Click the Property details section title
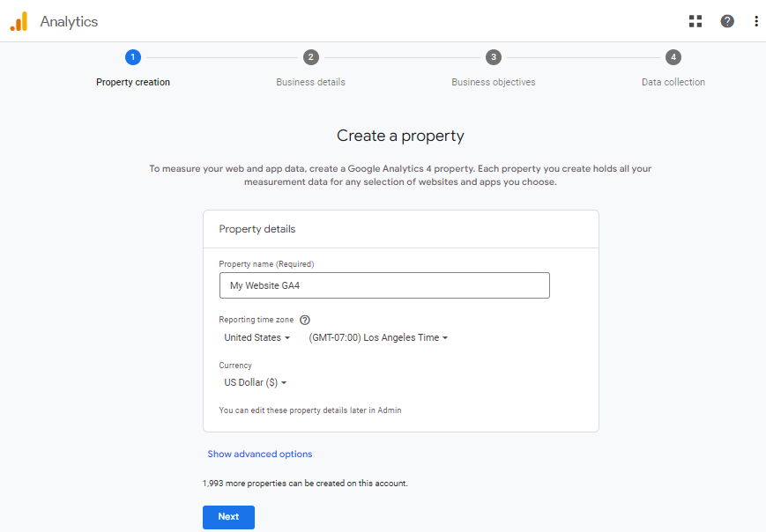Image resolution: width=766 pixels, height=532 pixels. (257, 229)
